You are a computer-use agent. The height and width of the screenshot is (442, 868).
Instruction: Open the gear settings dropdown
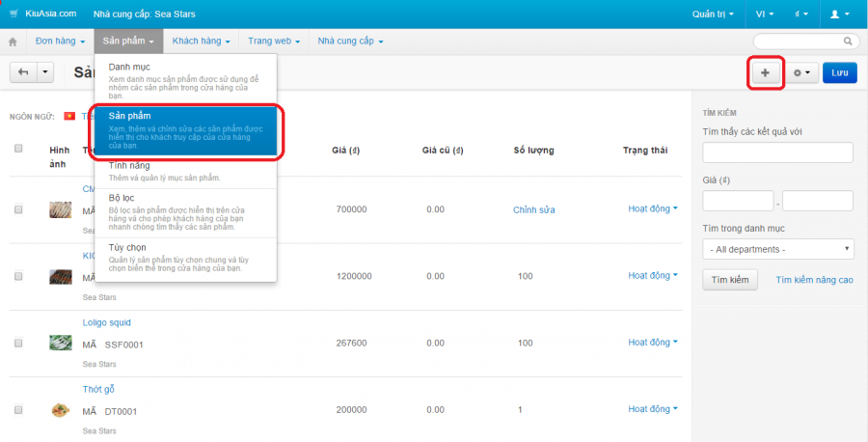coord(802,73)
